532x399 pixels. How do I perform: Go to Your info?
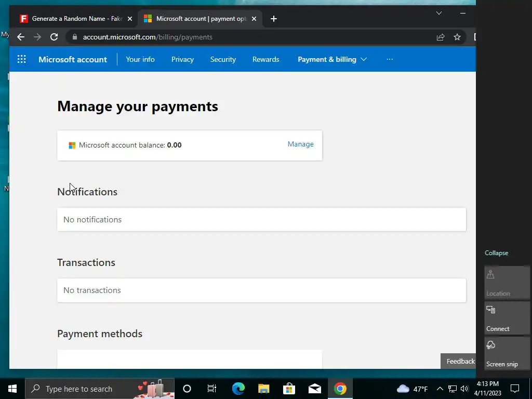point(140,59)
